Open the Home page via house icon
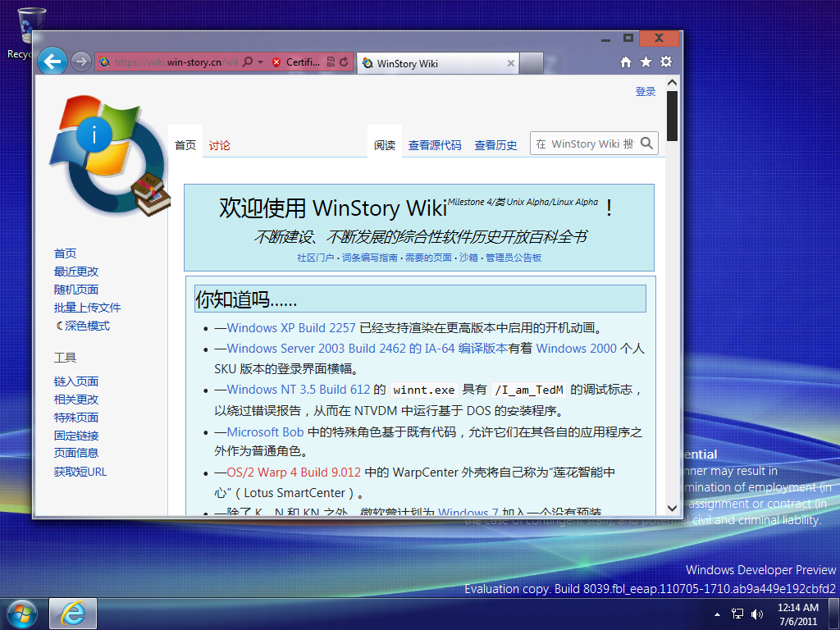Image resolution: width=840 pixels, height=630 pixels. 626,62
